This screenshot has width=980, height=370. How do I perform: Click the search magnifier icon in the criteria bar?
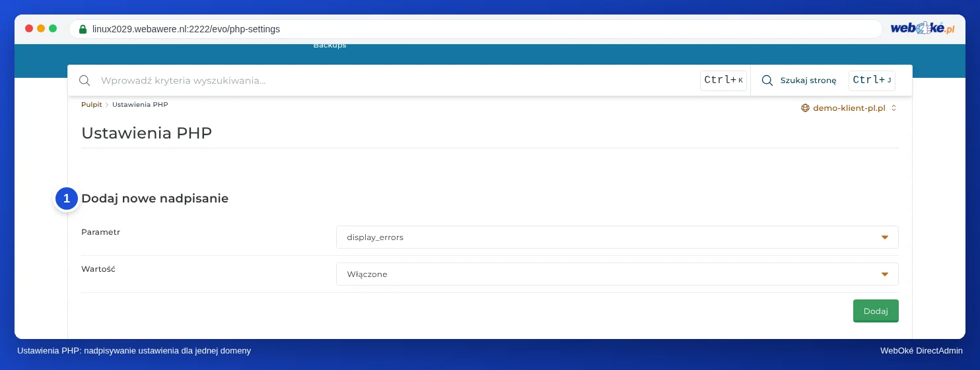85,80
